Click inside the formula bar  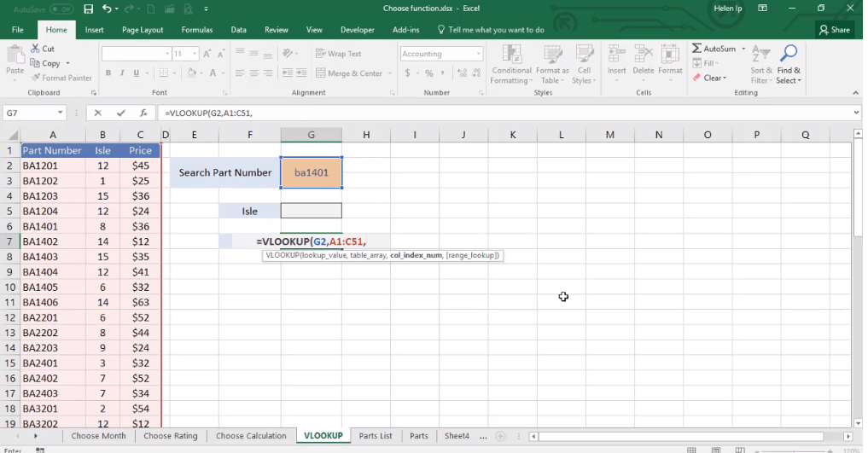(x=505, y=113)
